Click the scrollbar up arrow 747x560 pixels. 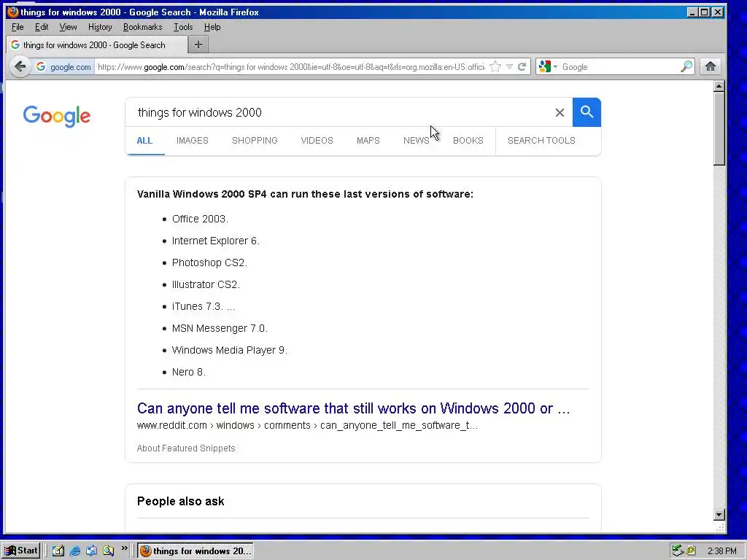pyautogui.click(x=719, y=86)
